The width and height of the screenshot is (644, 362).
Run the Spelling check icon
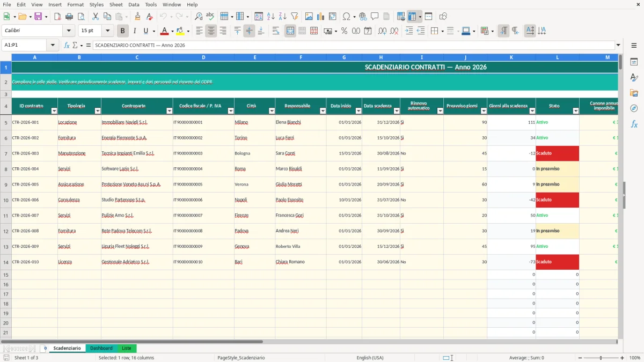(x=210, y=17)
